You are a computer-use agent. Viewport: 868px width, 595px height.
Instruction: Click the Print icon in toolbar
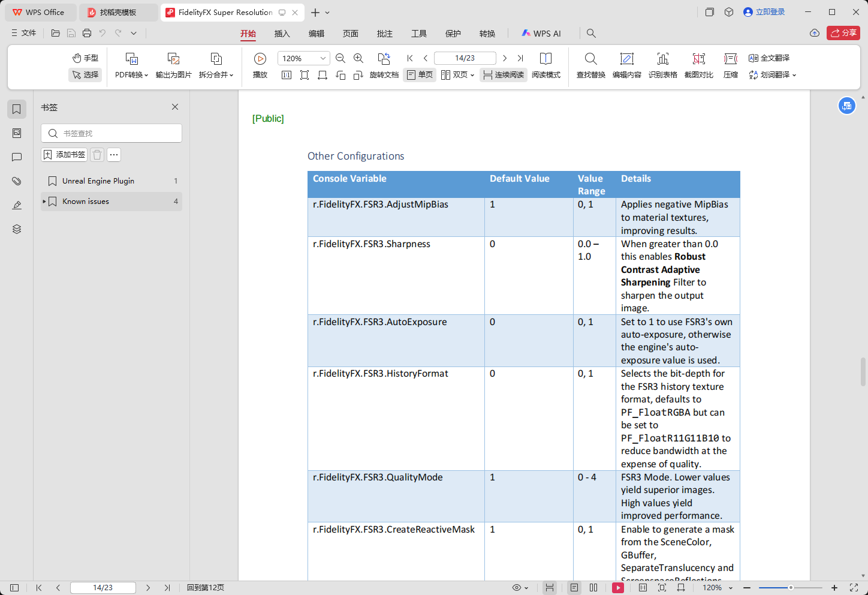click(87, 33)
